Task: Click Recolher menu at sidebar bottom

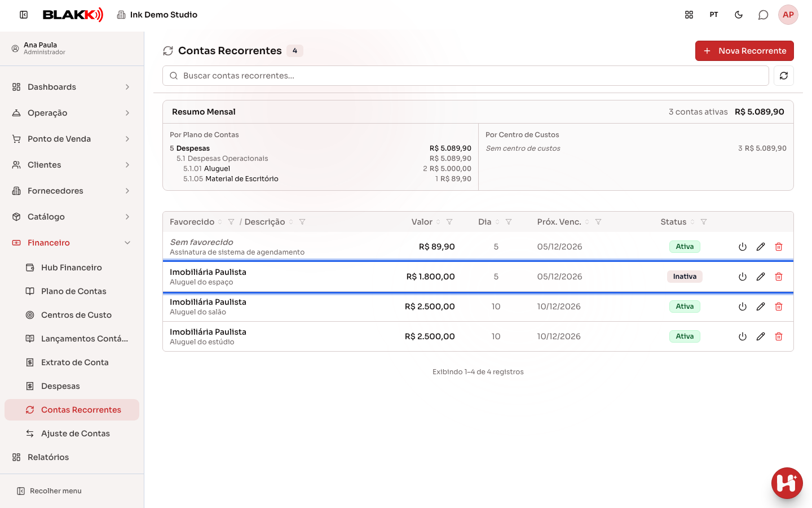Action: (50, 491)
